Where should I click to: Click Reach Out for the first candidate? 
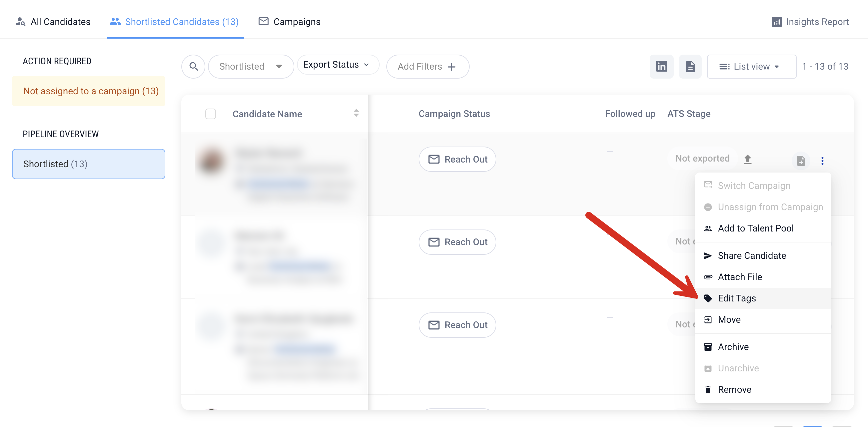click(x=457, y=159)
